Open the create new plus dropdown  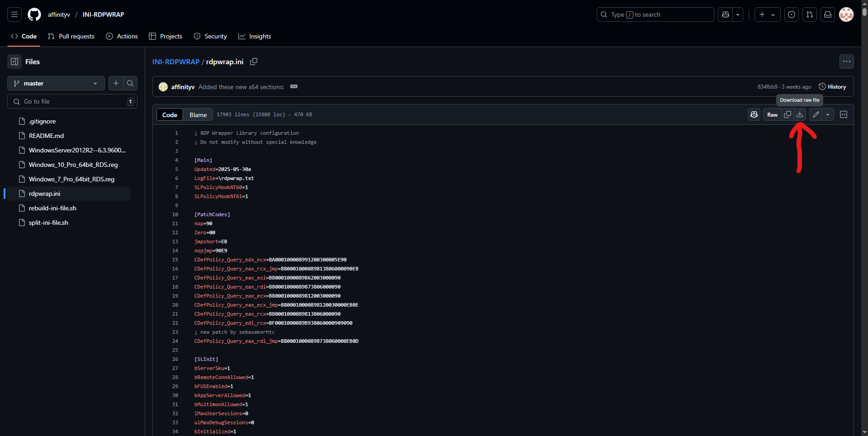(x=767, y=14)
